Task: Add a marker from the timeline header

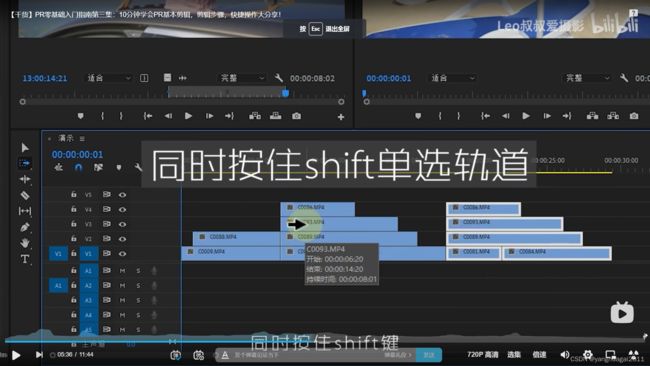Action: click(x=119, y=167)
